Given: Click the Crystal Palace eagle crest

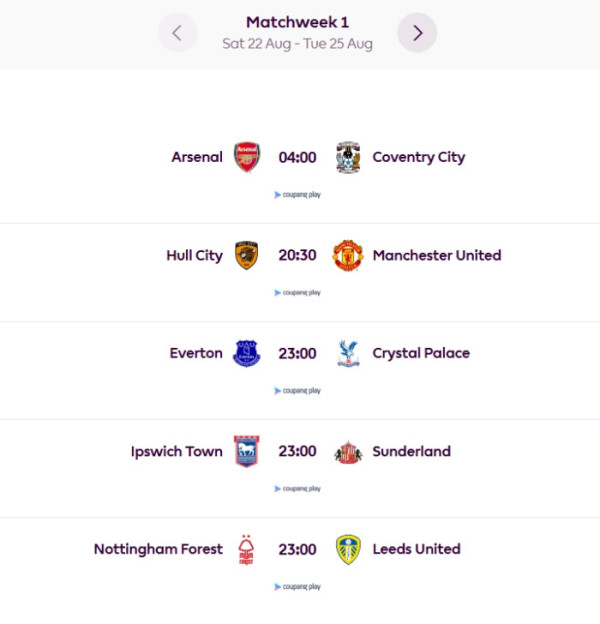Looking at the screenshot, I should tap(348, 353).
